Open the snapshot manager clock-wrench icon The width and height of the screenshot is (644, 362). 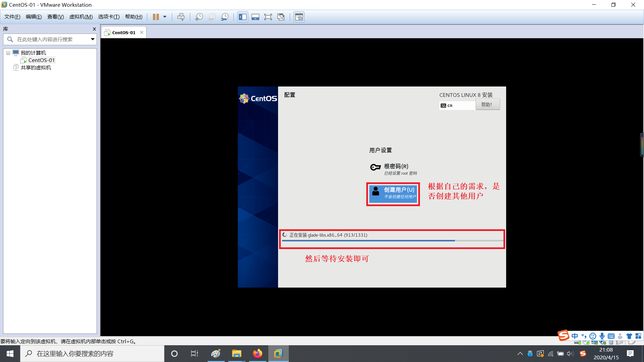point(225,17)
